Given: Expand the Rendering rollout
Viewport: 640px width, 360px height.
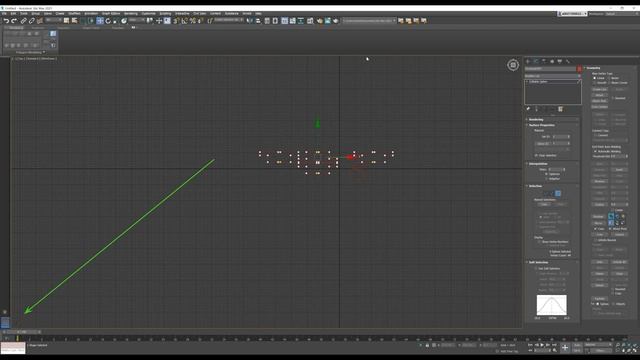Looking at the screenshot, I should point(552,120).
